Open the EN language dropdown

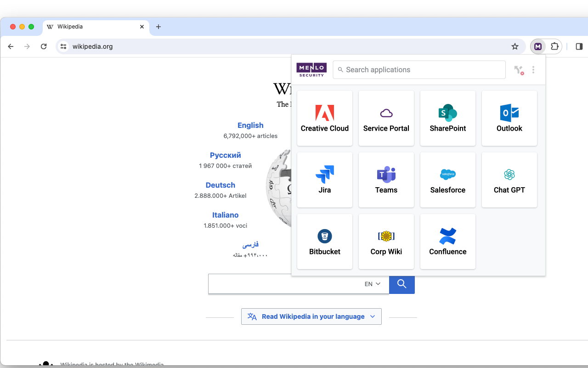[371, 284]
